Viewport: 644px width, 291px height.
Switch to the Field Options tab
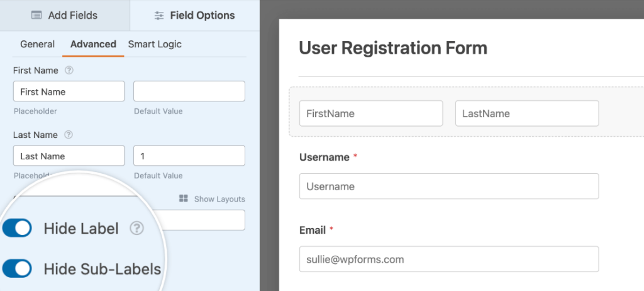pyautogui.click(x=195, y=15)
